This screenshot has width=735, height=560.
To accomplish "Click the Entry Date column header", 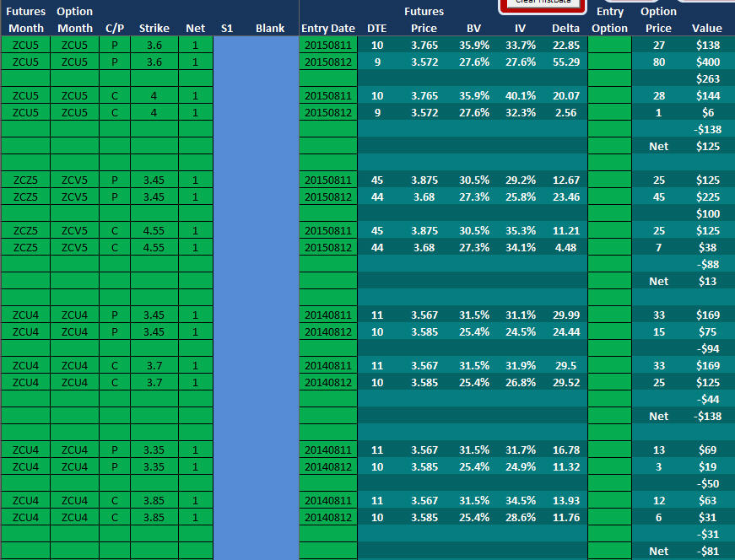I will point(328,28).
